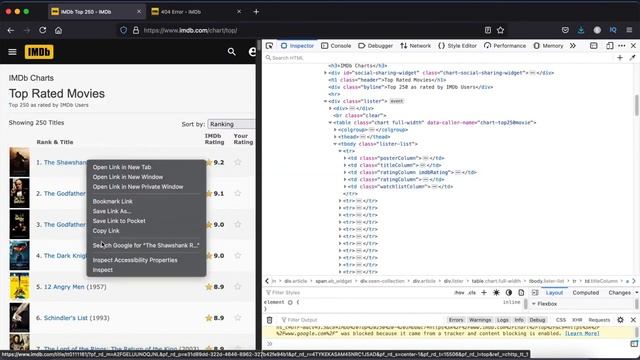This screenshot has width=640, height=360.
Task: Click the Pocket save icon in toolbar
Action: (x=565, y=30)
